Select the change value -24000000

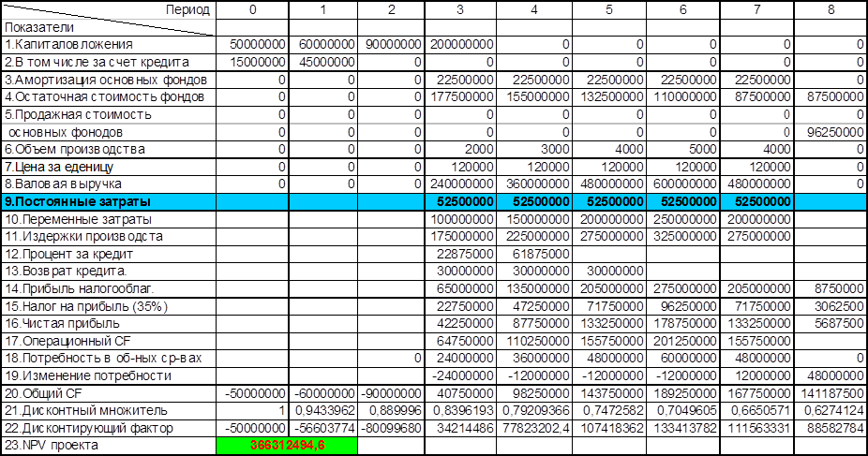(x=463, y=375)
